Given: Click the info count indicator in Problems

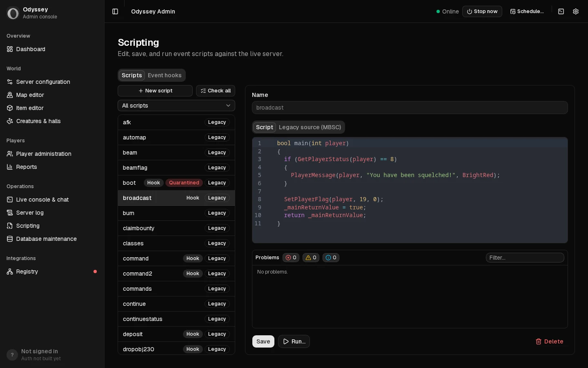Looking at the screenshot, I should coord(331,258).
